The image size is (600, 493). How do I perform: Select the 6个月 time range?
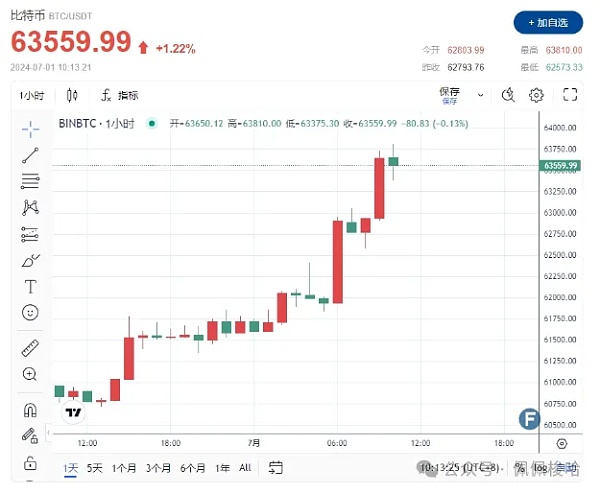pos(193,467)
